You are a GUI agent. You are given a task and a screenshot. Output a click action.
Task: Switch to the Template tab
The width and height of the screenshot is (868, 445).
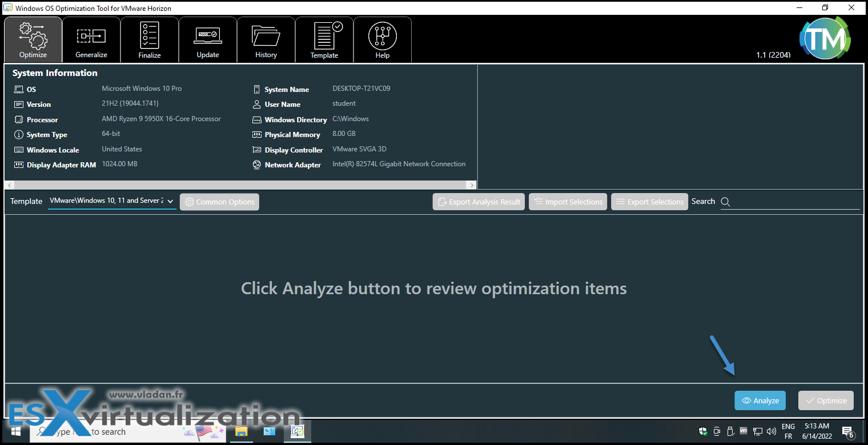click(x=324, y=40)
